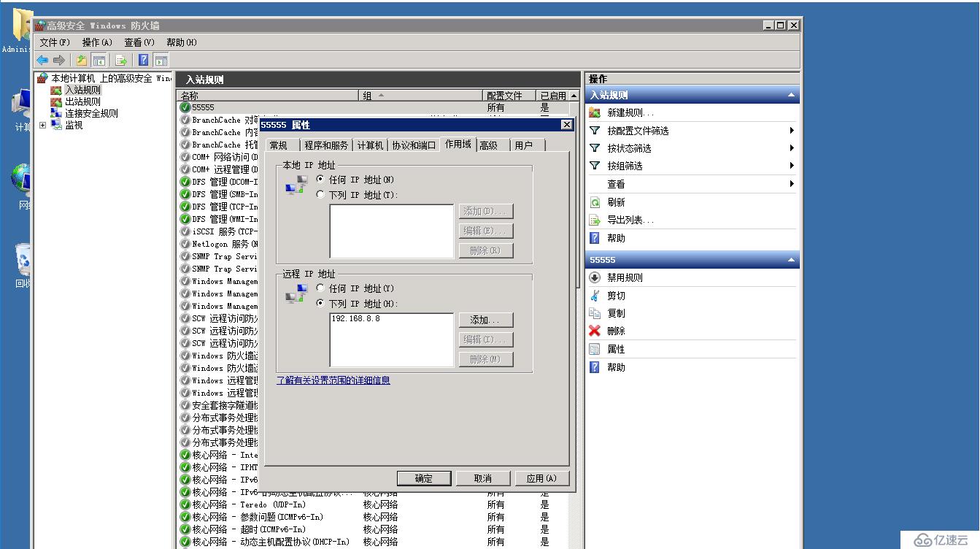Close the 55555 属性 dialog
Image resolution: width=980 pixels, height=549 pixels.
[566, 125]
